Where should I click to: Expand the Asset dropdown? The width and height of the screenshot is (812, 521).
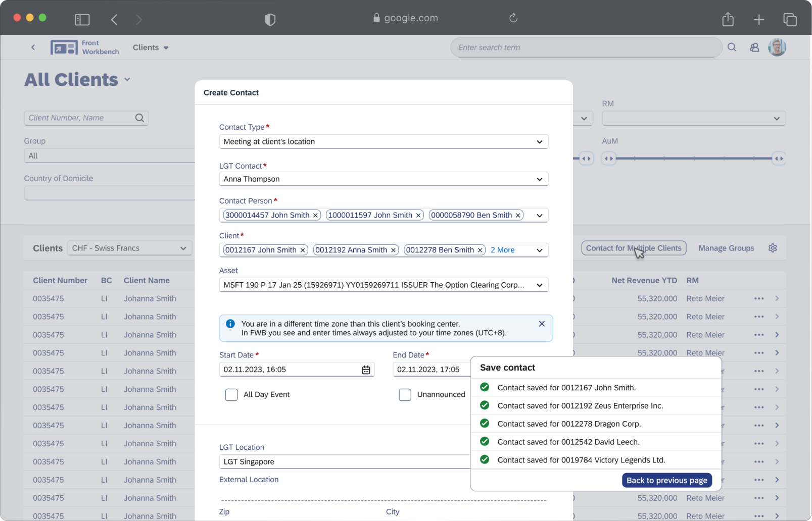pyautogui.click(x=539, y=285)
